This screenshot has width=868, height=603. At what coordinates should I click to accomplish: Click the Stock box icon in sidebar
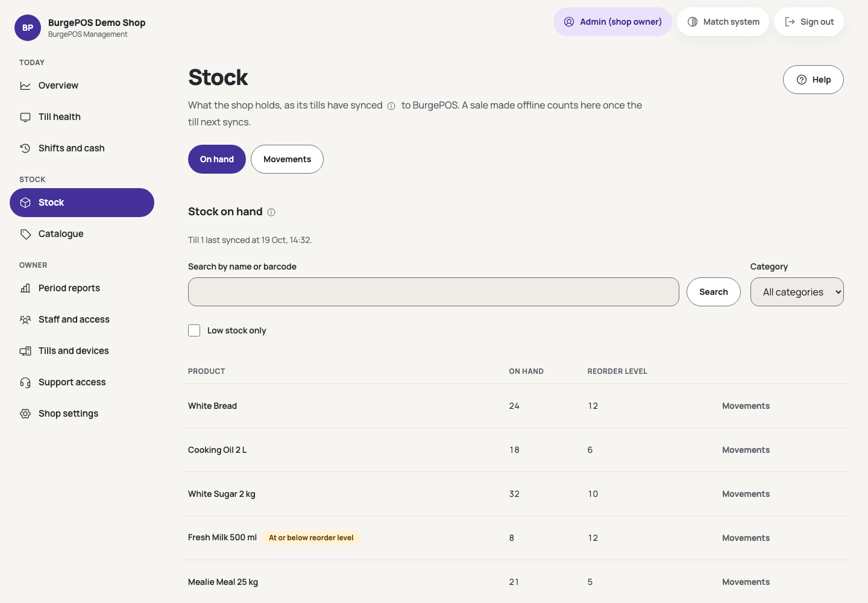25,203
